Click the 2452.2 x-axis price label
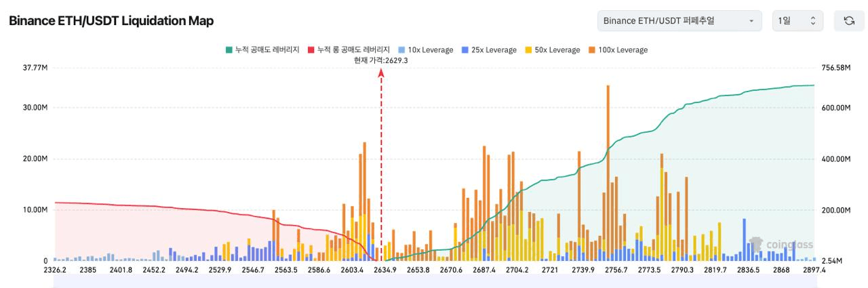The image size is (868, 288). (154, 270)
